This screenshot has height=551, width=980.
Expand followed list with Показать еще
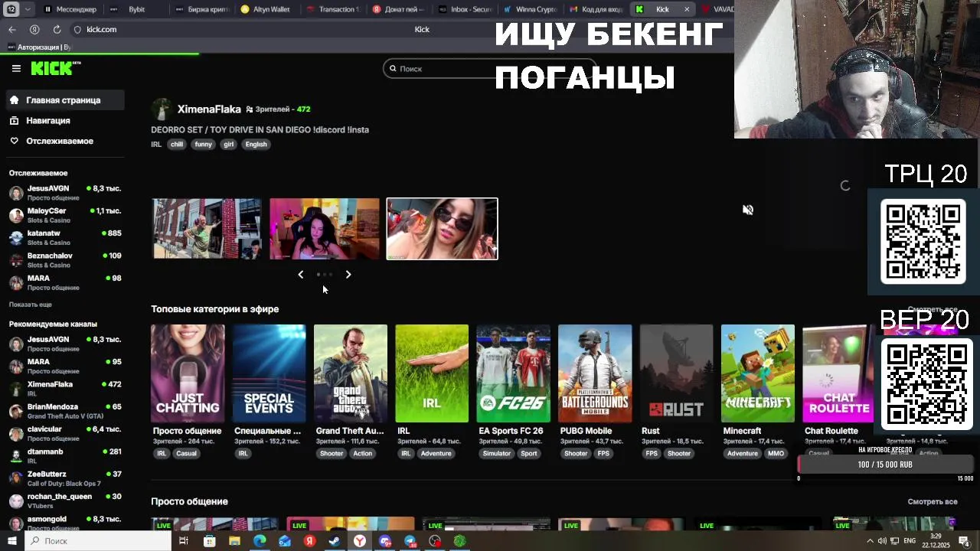click(x=31, y=305)
